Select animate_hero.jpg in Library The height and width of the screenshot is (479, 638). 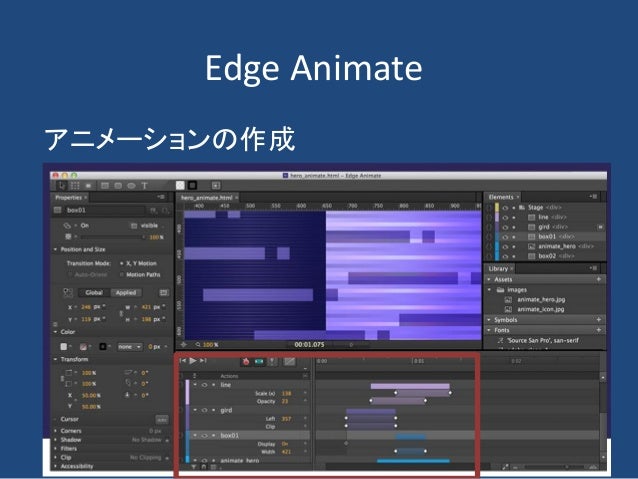(541, 300)
